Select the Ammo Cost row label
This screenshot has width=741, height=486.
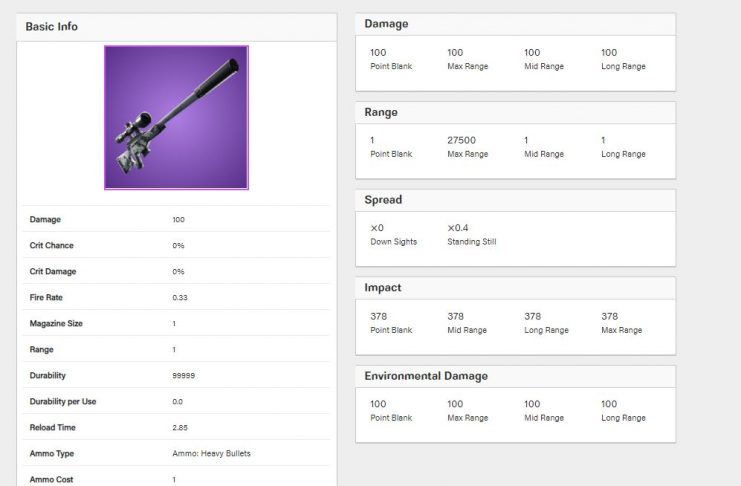click(x=52, y=479)
